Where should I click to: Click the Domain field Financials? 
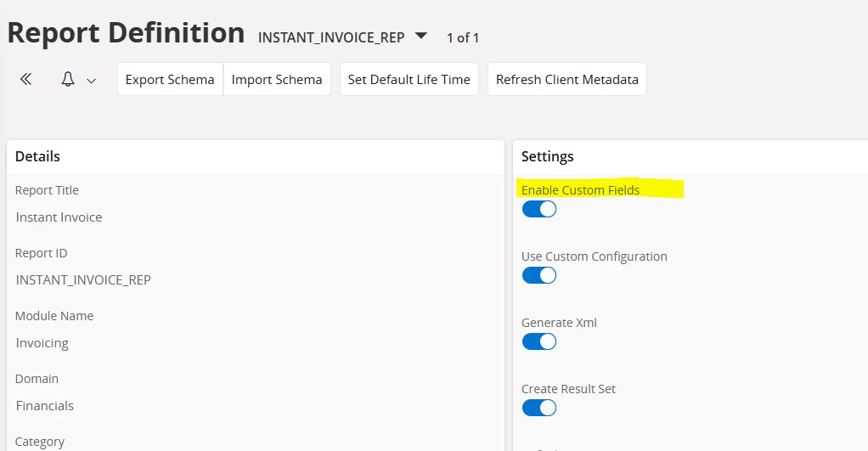[45, 406]
